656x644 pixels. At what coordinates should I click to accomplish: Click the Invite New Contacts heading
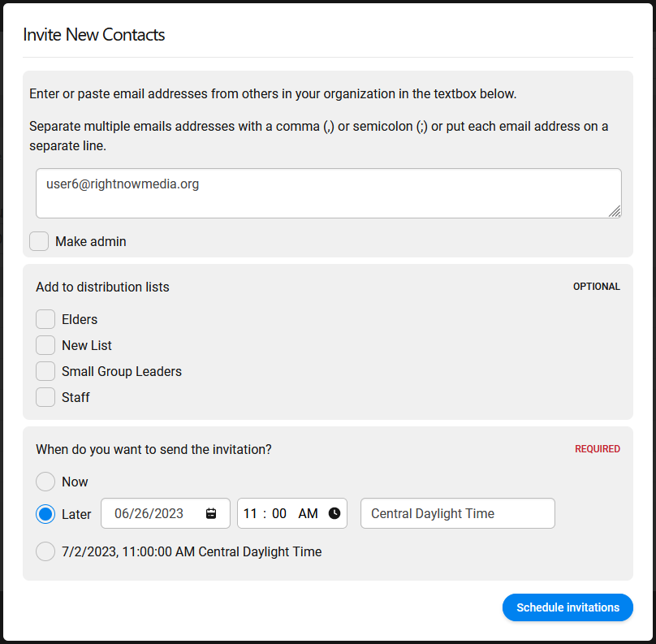(94, 35)
